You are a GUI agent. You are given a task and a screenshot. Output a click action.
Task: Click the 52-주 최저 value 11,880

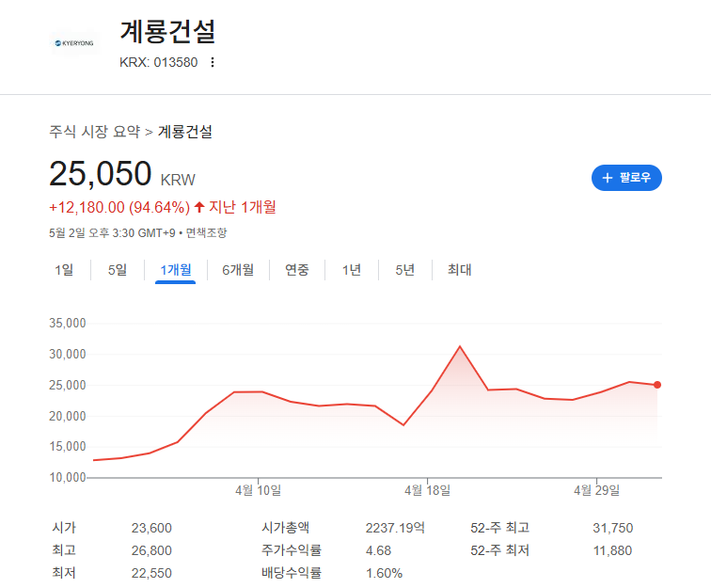[x=612, y=550]
